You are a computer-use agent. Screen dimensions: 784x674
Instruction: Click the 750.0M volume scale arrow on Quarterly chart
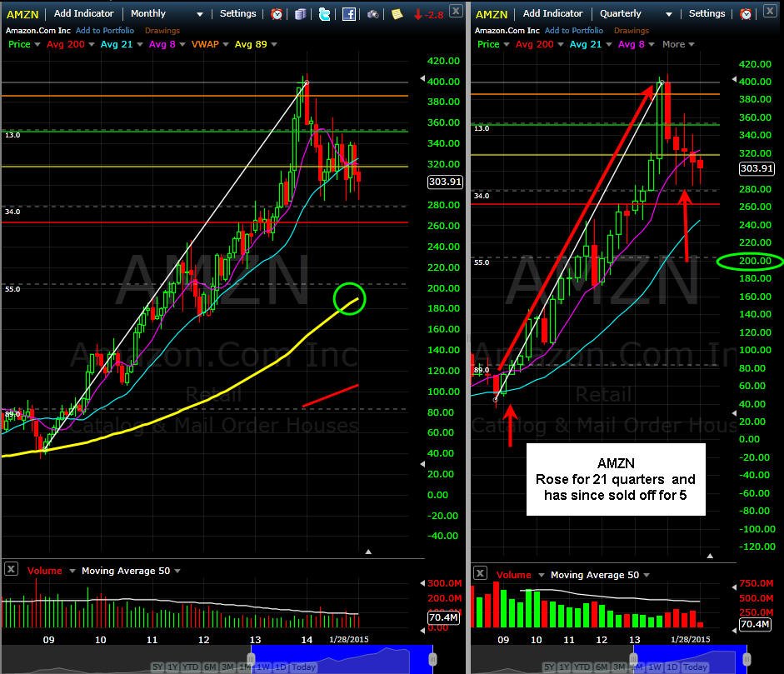734,587
